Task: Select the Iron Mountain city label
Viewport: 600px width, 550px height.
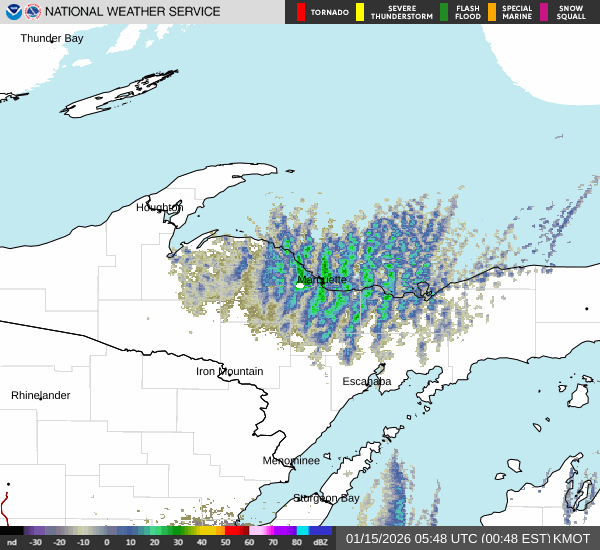Action: click(229, 372)
